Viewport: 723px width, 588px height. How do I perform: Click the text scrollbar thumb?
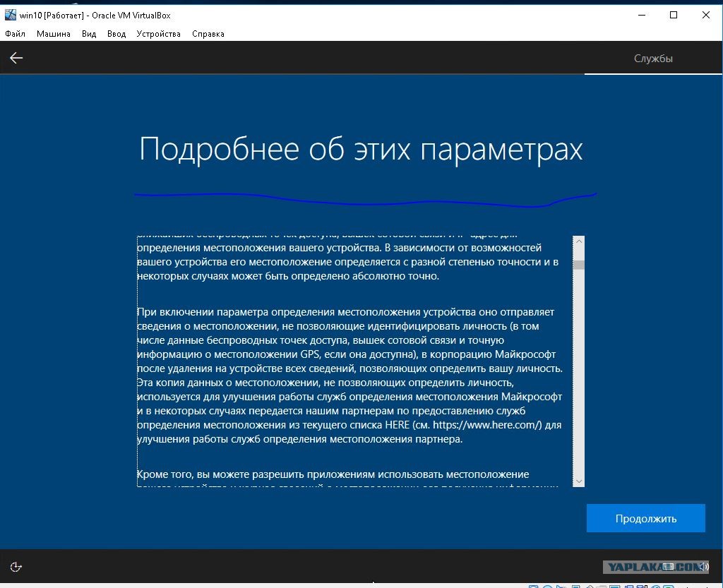pyautogui.click(x=579, y=265)
